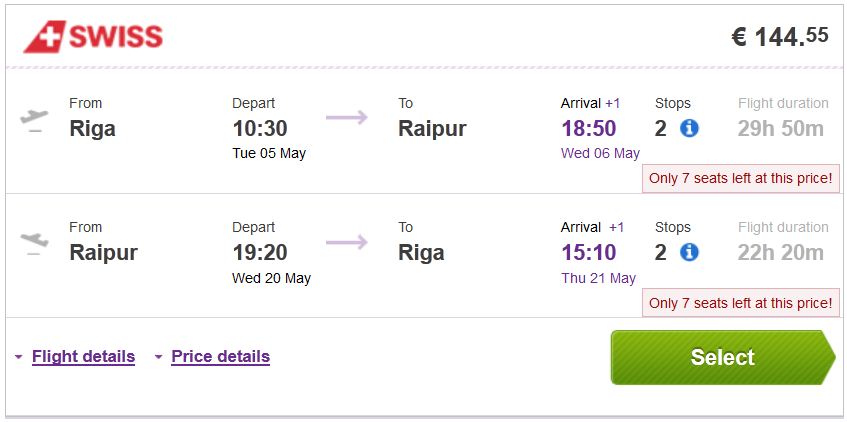Click the outbound route arrow icon
The height and width of the screenshot is (422, 847).
click(x=346, y=118)
